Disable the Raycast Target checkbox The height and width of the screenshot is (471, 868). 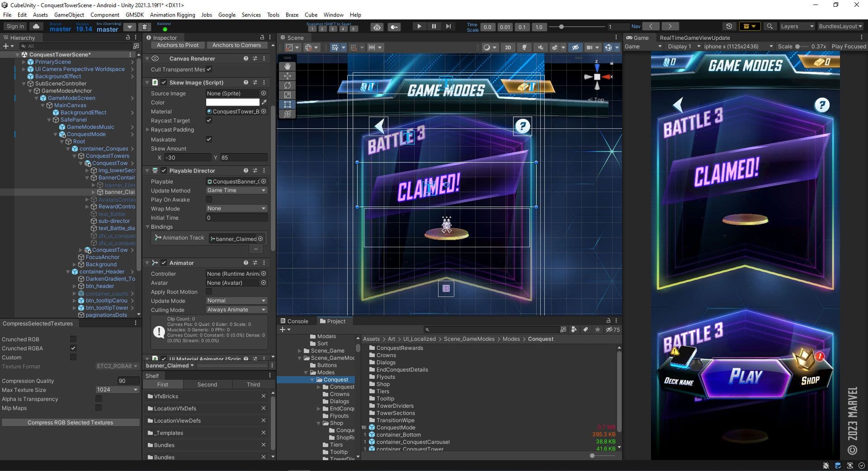point(208,120)
